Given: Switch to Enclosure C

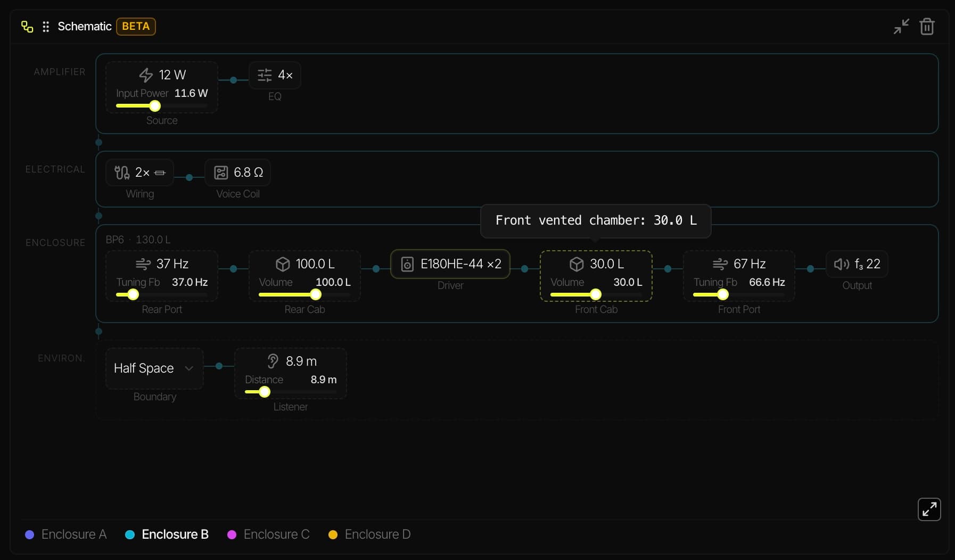Looking at the screenshot, I should tap(268, 534).
